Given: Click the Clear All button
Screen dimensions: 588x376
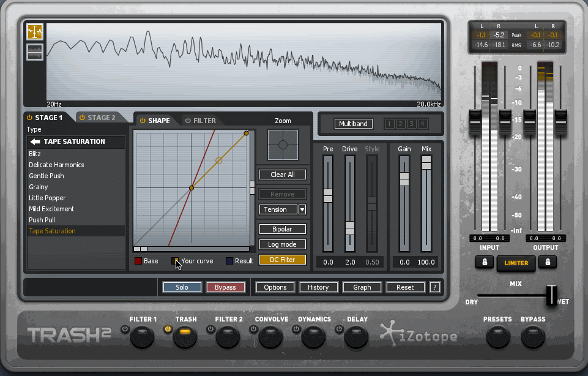Looking at the screenshot, I should point(283,175).
